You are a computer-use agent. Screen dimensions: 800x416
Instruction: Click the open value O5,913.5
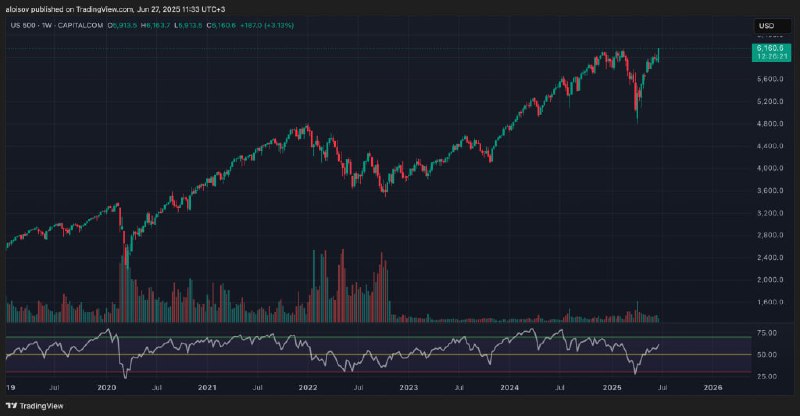click(122, 25)
